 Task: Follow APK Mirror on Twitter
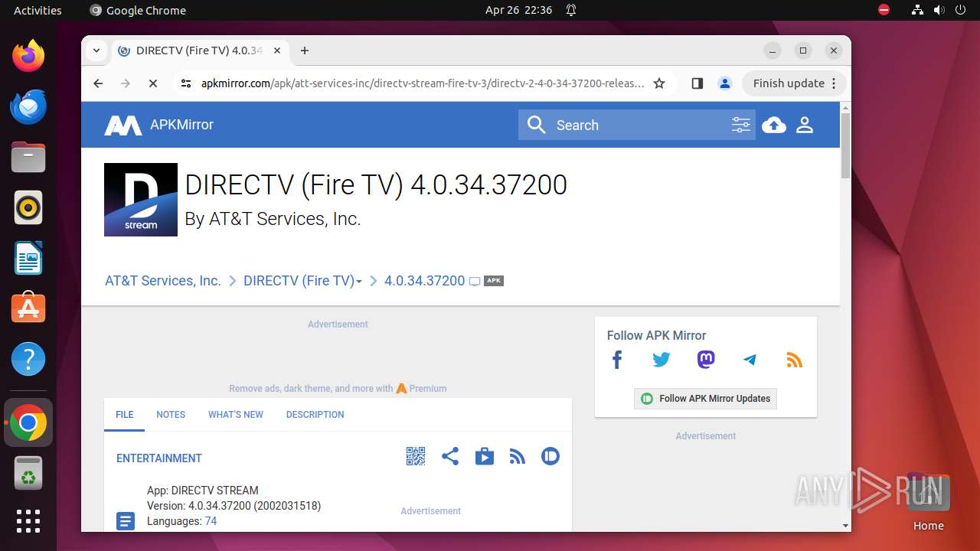(x=661, y=360)
